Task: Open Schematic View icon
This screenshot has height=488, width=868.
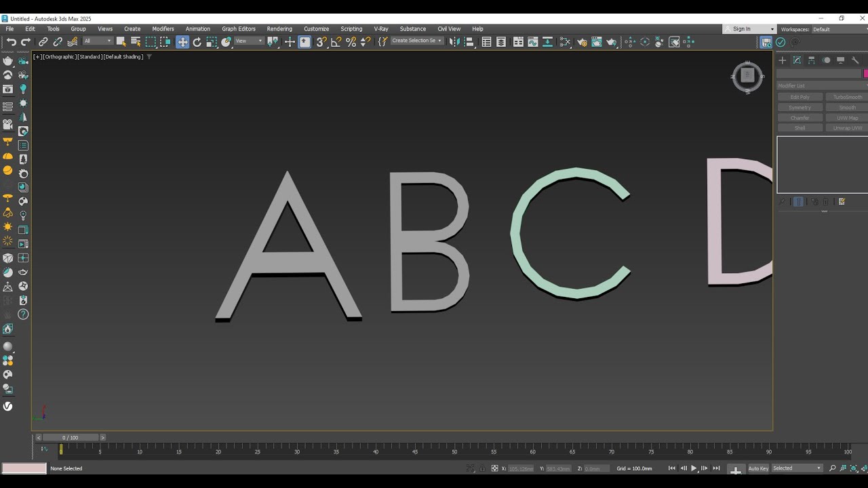Action: (547, 42)
